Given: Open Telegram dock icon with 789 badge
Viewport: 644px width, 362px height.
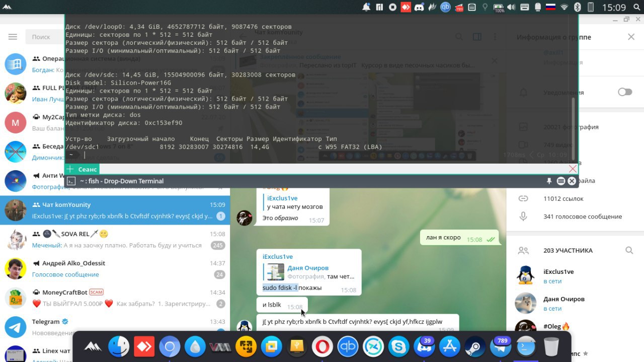Looking at the screenshot, I should 500,346.
